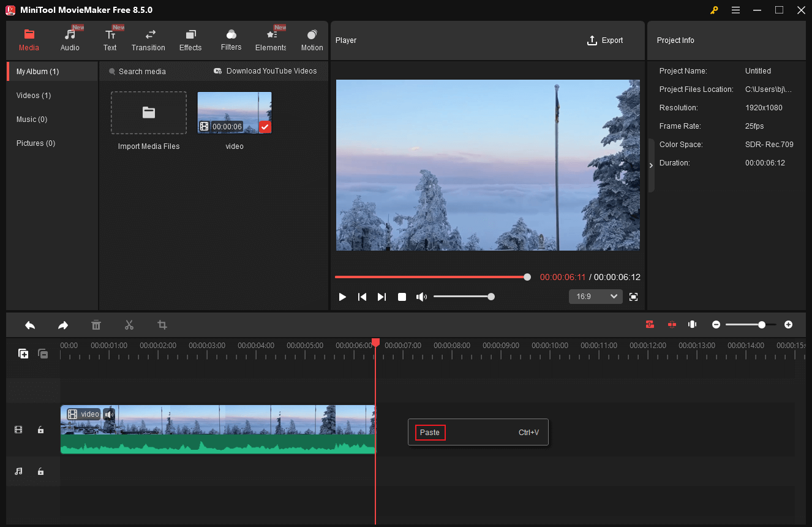Mute the video clip's speaker icon
812x527 pixels.
[x=109, y=414]
